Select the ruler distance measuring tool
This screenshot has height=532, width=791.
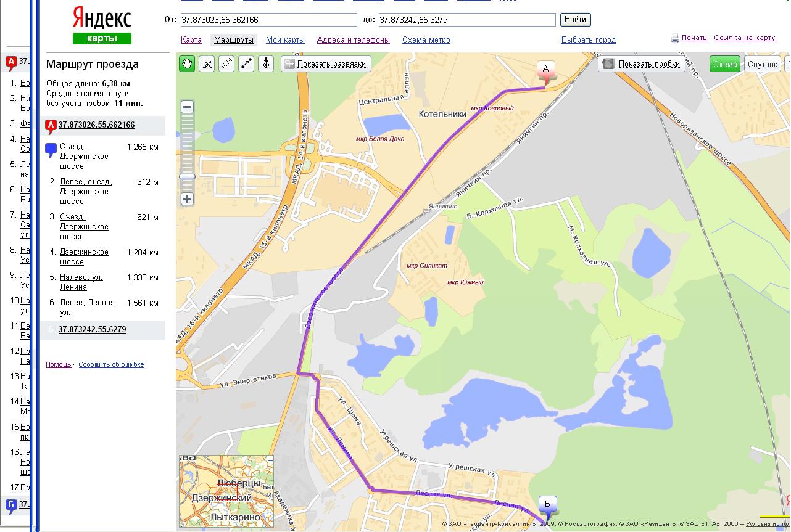click(226, 63)
